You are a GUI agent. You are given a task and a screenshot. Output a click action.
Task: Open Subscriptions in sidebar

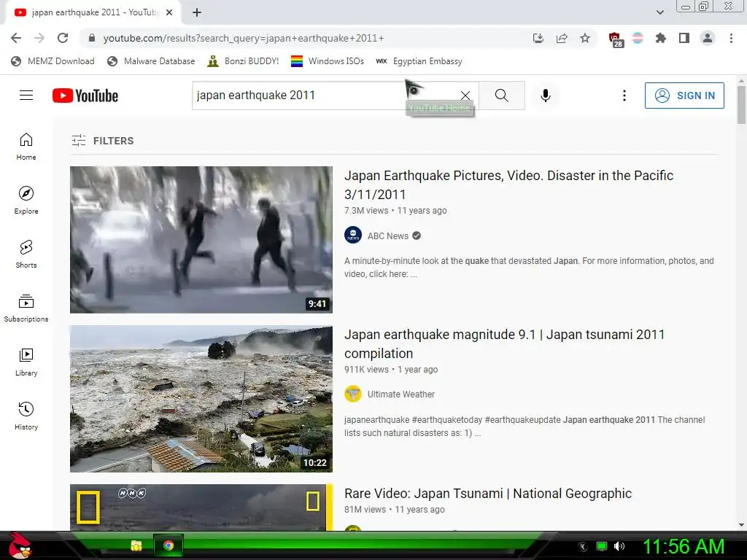point(26,308)
